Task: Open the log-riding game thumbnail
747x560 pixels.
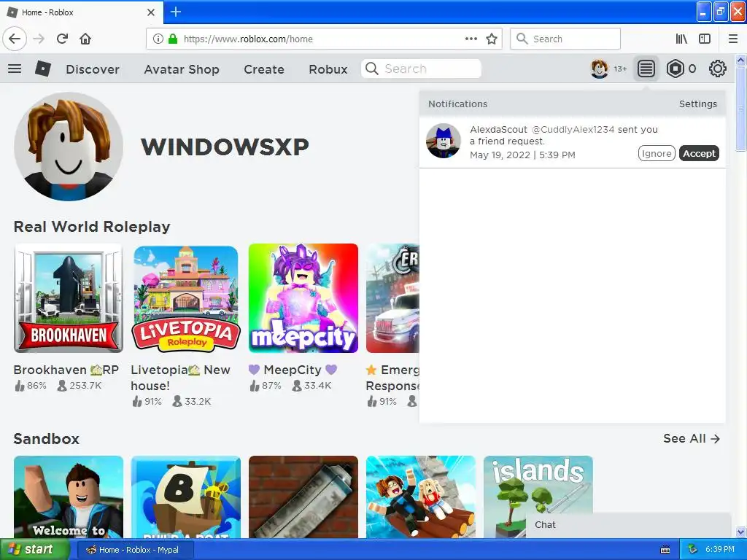Action: coord(421,497)
